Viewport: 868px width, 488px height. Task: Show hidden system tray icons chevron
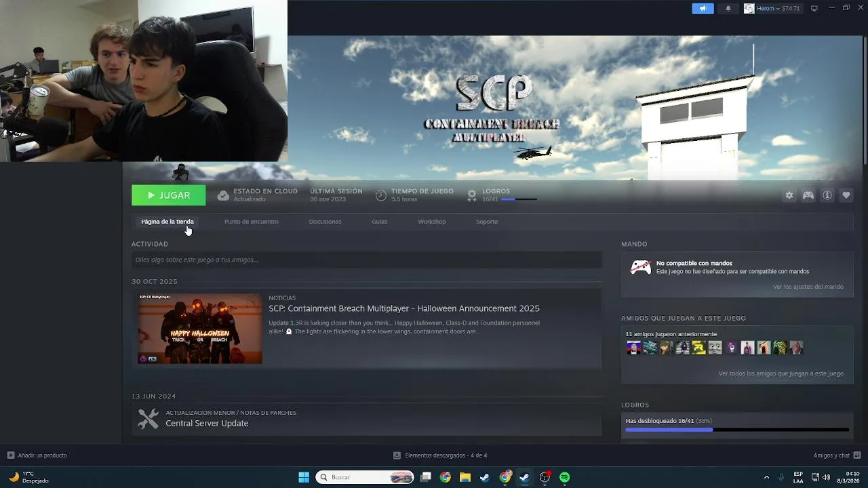pos(766,477)
